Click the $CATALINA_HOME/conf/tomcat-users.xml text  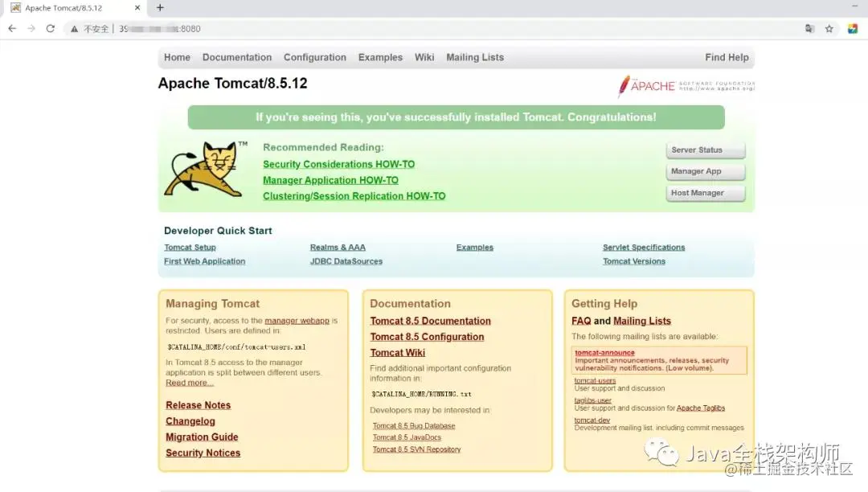[236, 347]
